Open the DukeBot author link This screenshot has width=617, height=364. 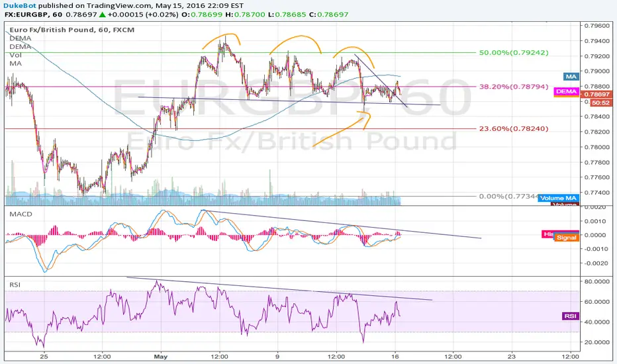click(x=20, y=5)
